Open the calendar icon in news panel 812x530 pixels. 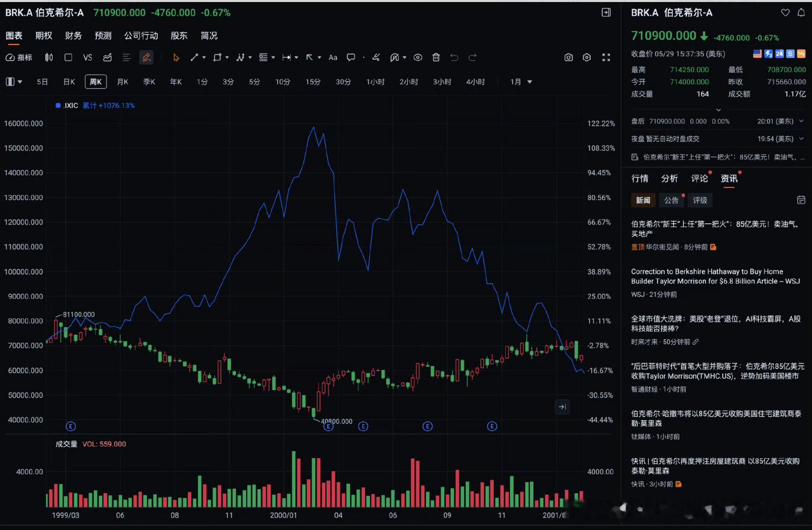point(801,200)
